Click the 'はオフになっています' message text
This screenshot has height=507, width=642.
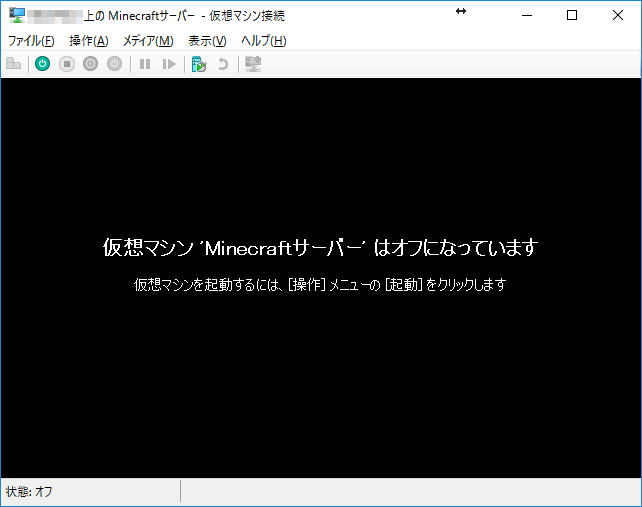[456, 247]
